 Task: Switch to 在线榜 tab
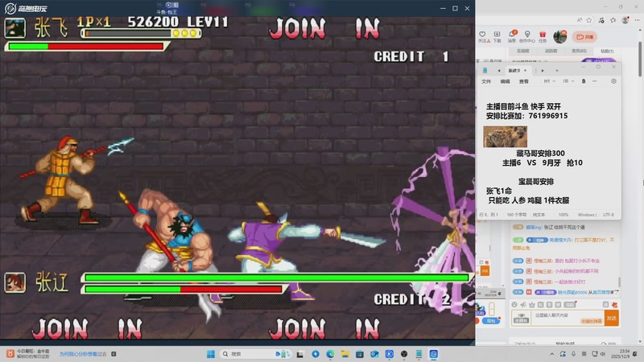(522, 51)
